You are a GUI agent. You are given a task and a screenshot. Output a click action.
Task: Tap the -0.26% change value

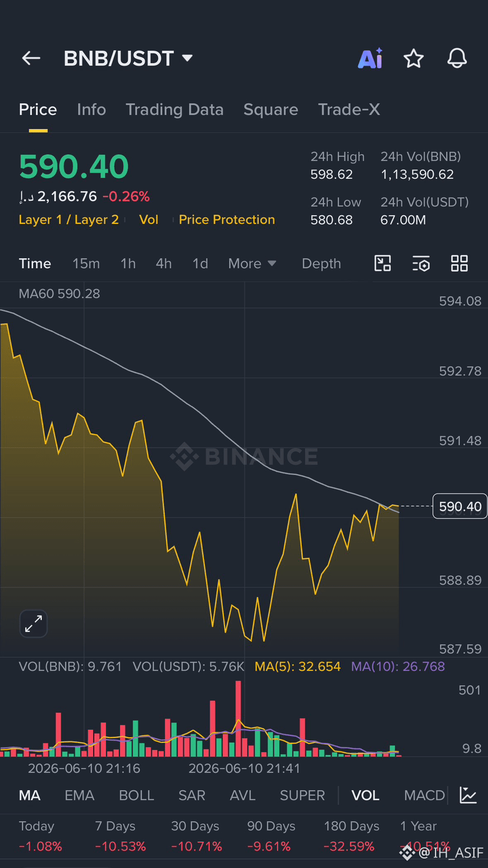coord(126,196)
